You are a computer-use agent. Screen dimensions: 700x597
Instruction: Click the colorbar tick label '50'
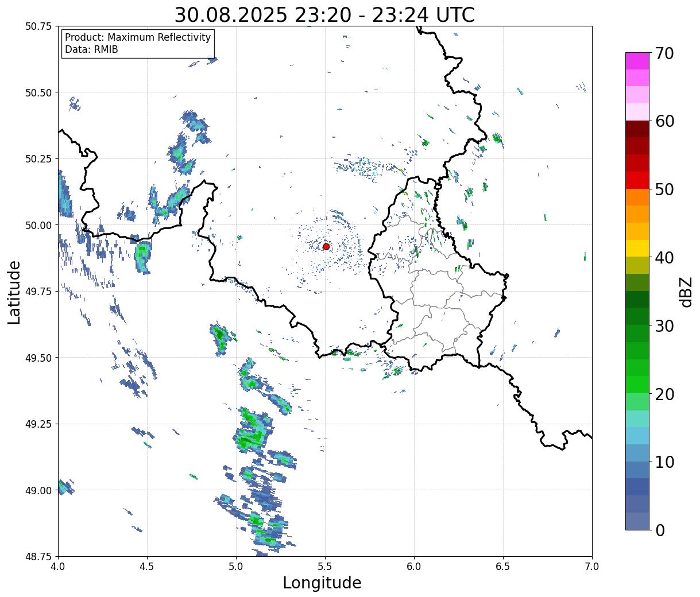click(664, 189)
